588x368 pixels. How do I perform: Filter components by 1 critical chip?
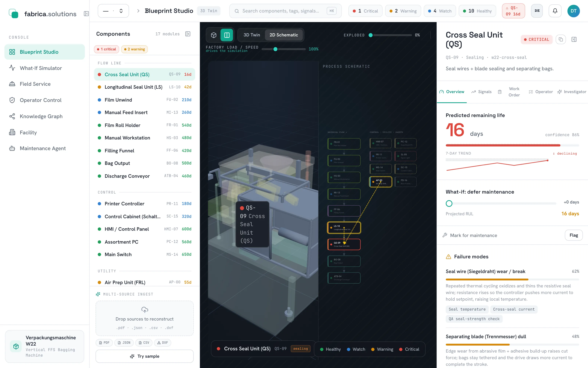[x=106, y=49]
